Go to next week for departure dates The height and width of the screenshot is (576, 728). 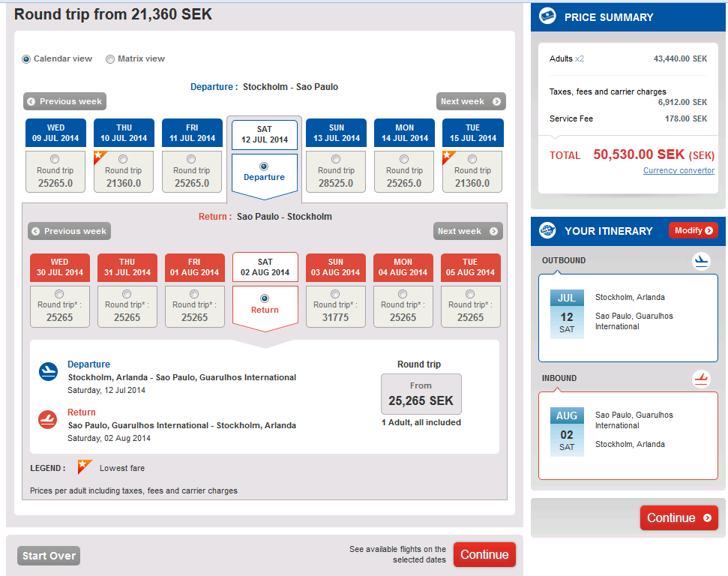tap(470, 101)
